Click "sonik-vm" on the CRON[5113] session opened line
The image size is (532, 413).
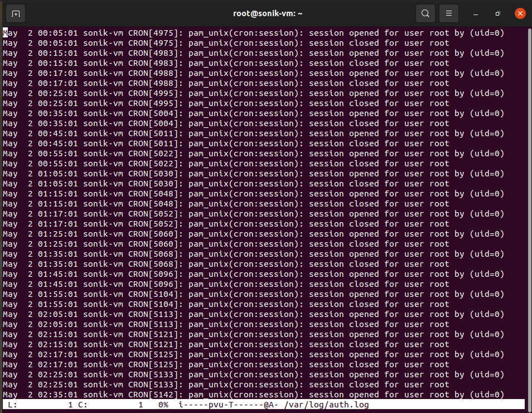[x=103, y=314]
